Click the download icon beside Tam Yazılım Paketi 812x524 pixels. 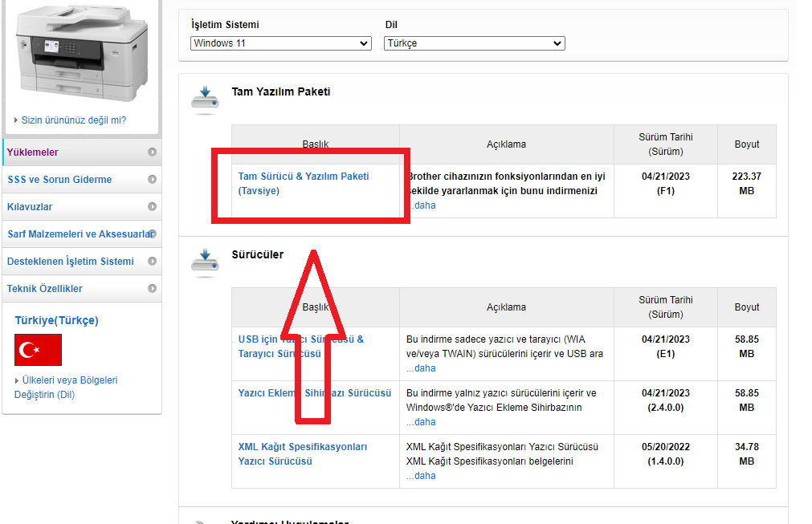point(204,100)
